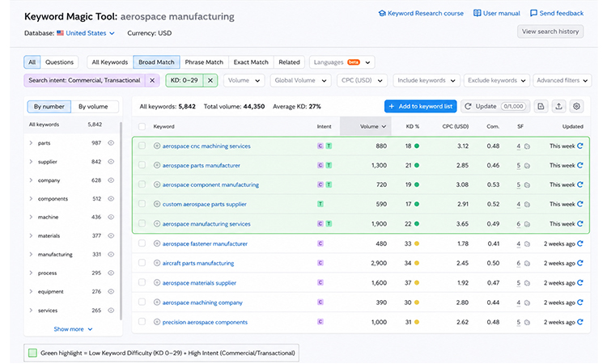607x364 pixels.
Task: Add aircraft parts manufacturing via plus icon
Action: coord(157,263)
